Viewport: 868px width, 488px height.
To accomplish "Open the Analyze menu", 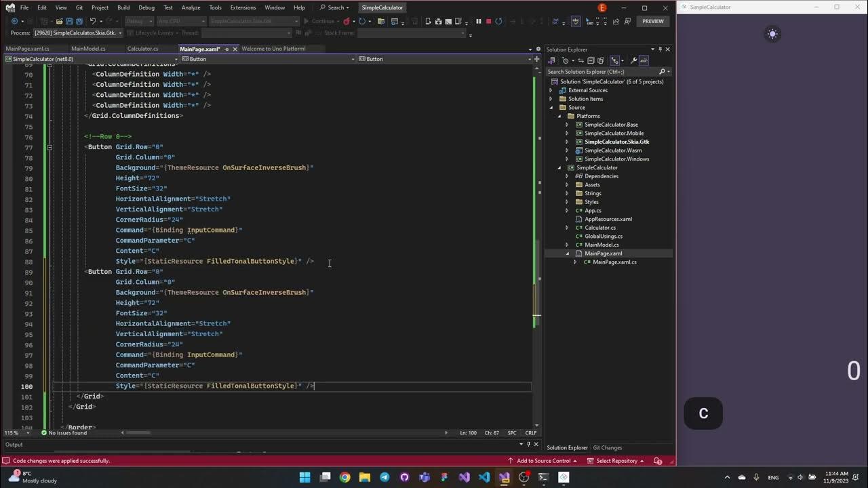I will (191, 7).
